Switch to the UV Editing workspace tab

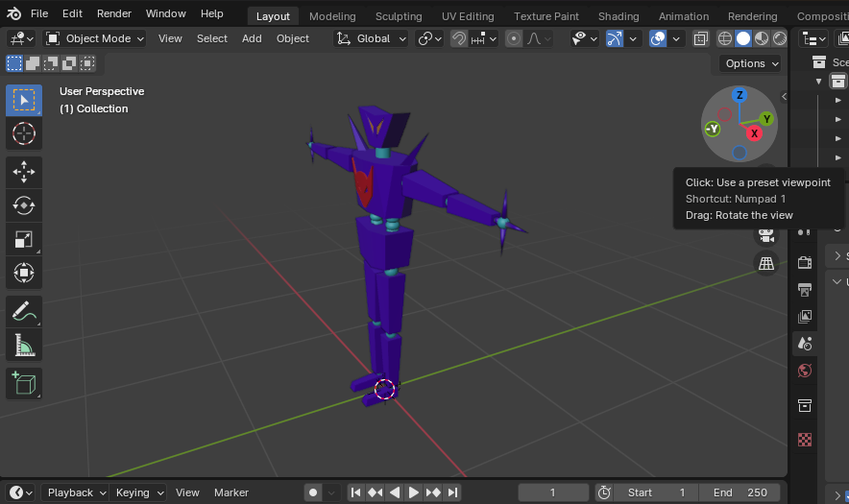468,16
